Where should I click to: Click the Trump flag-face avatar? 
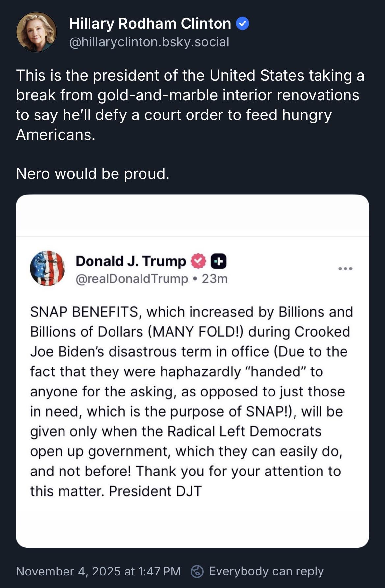tap(47, 268)
